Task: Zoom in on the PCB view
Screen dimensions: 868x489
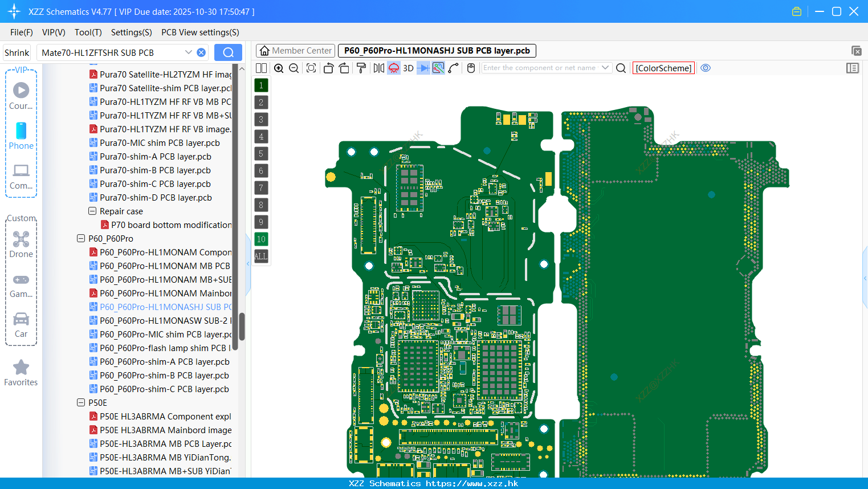Action: tap(279, 68)
